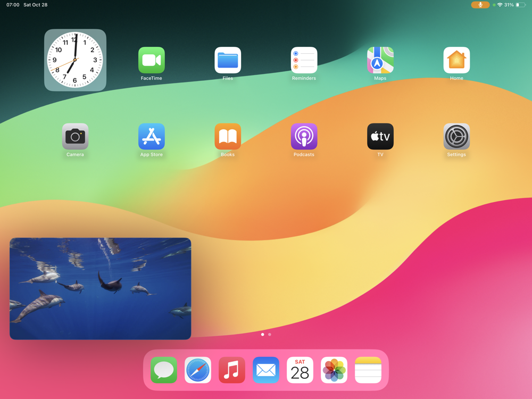Launch the Podcasts app

pos(304,136)
